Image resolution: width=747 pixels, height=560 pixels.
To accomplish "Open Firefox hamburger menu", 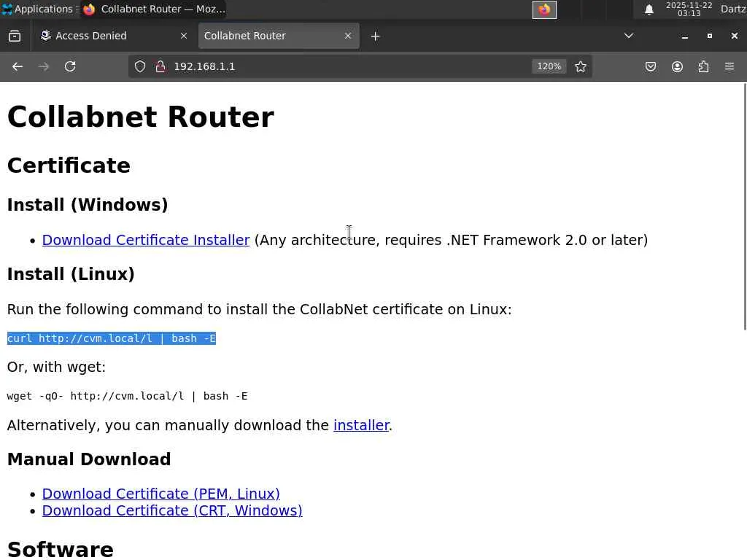I will [x=729, y=66].
